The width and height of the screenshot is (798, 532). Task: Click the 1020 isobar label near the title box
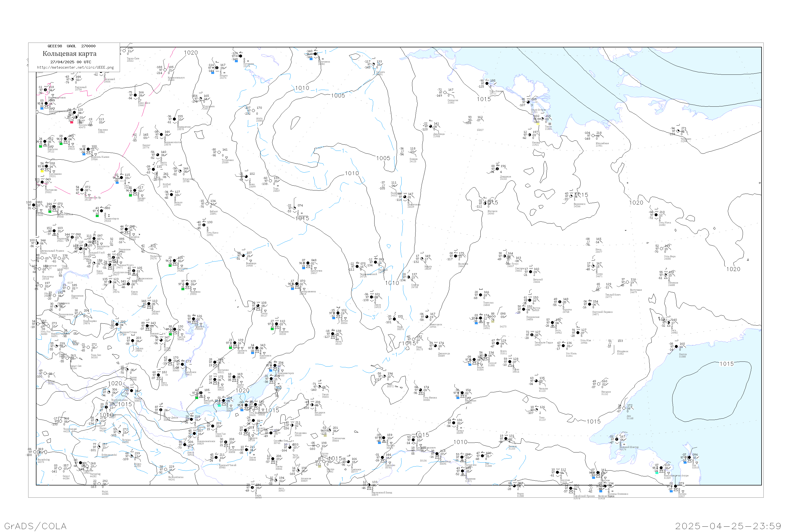point(191,53)
